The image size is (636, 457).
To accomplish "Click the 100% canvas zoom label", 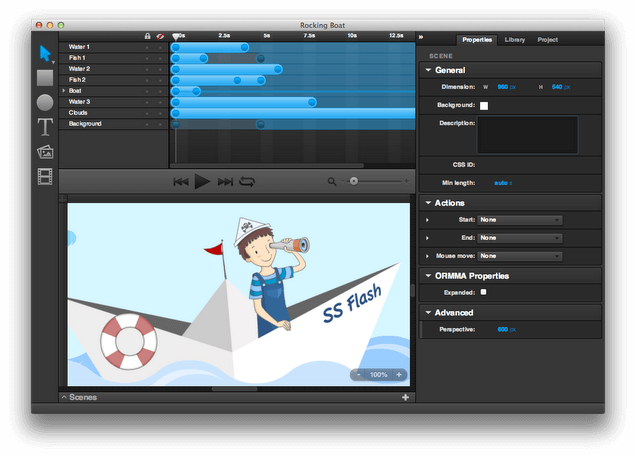I will (378, 375).
